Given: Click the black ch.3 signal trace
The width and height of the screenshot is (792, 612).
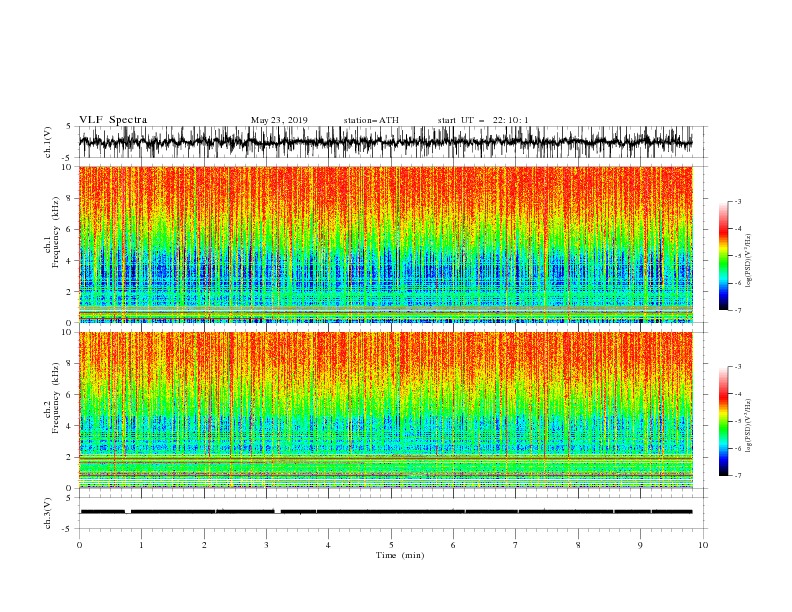Looking at the screenshot, I should (386, 512).
